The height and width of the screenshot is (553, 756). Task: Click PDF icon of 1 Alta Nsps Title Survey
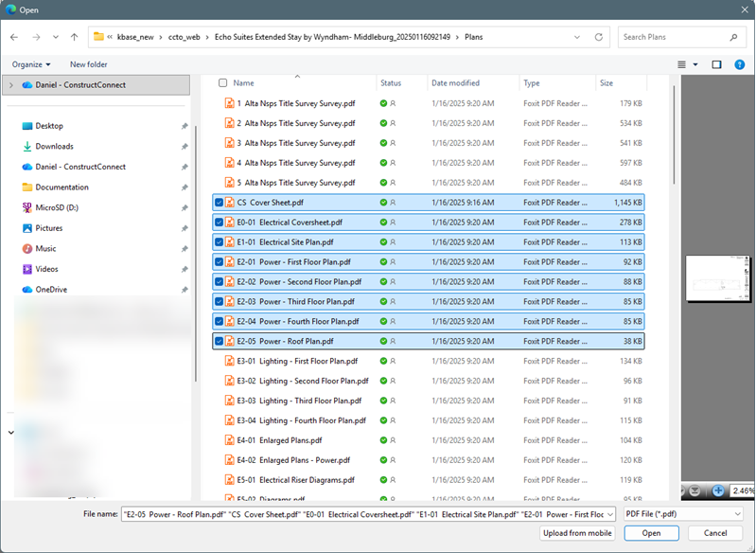point(230,103)
